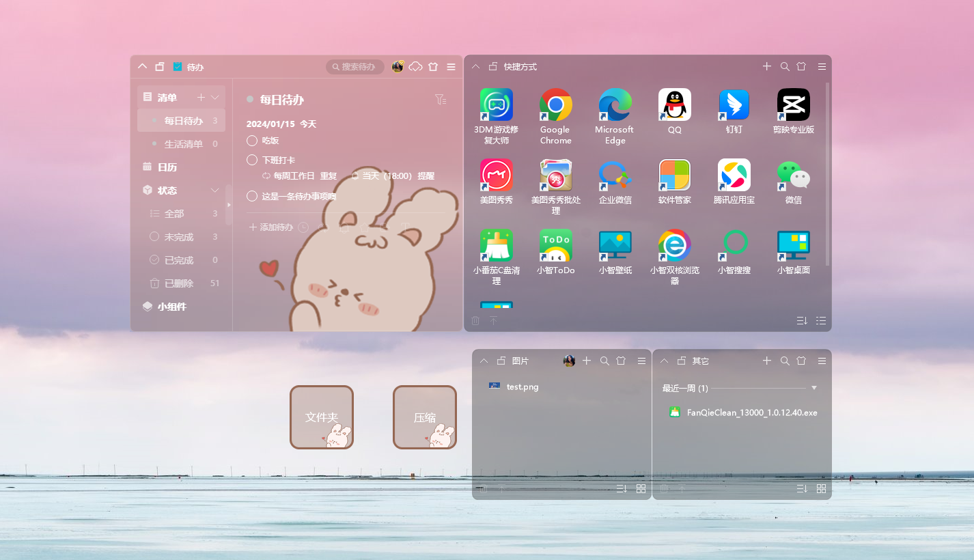Image resolution: width=974 pixels, height=560 pixels.
Task: Select the test.png file in the 图片 panel
Action: click(522, 387)
